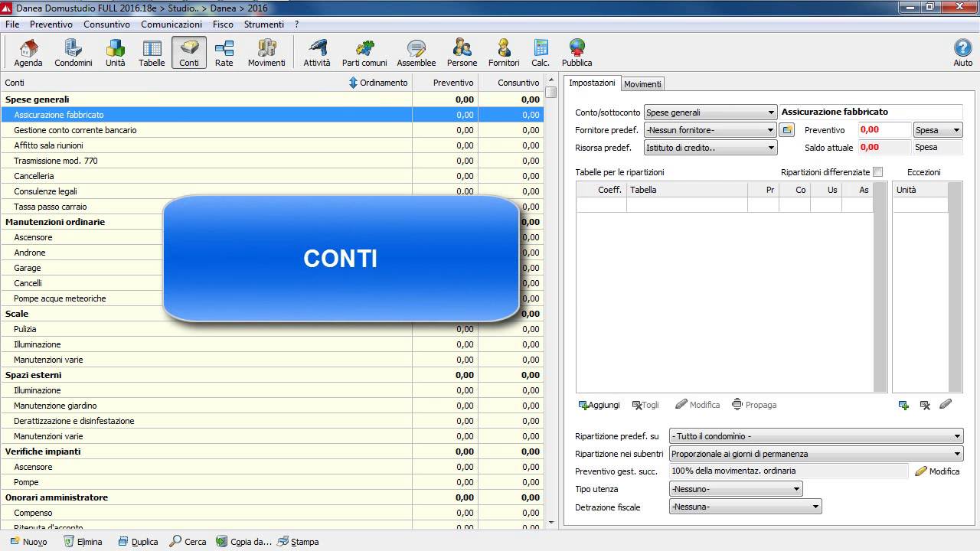The height and width of the screenshot is (551, 980).
Task: Open the Parti comuni icon
Action: click(x=364, y=53)
